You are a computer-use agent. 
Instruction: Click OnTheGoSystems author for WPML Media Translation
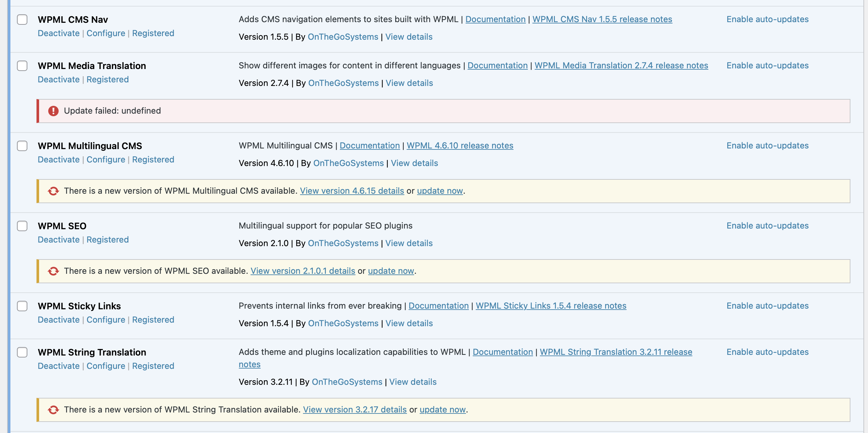coord(343,83)
